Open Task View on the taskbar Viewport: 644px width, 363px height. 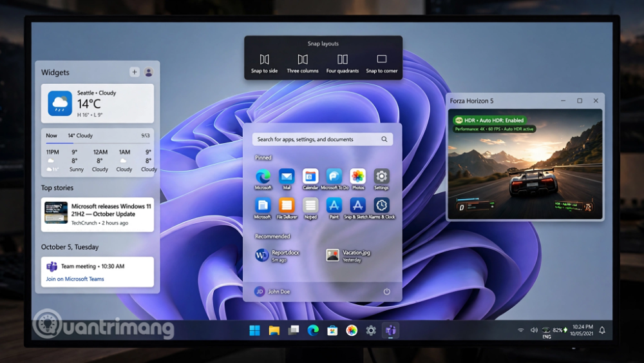pos(293,330)
